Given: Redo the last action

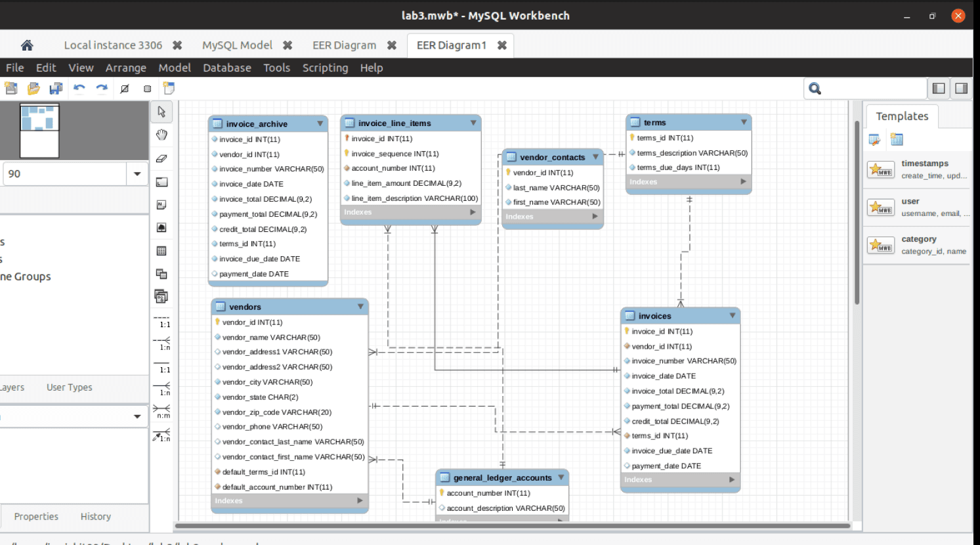Looking at the screenshot, I should tap(102, 88).
